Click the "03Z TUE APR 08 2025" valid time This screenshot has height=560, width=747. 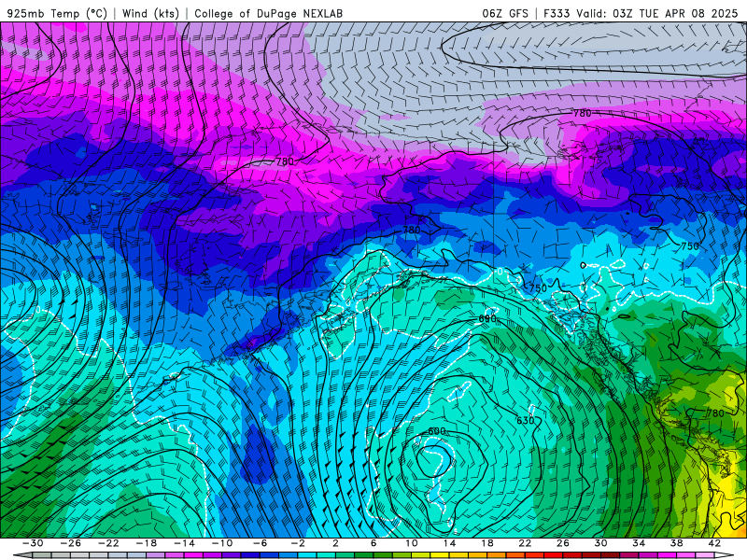pos(675,13)
